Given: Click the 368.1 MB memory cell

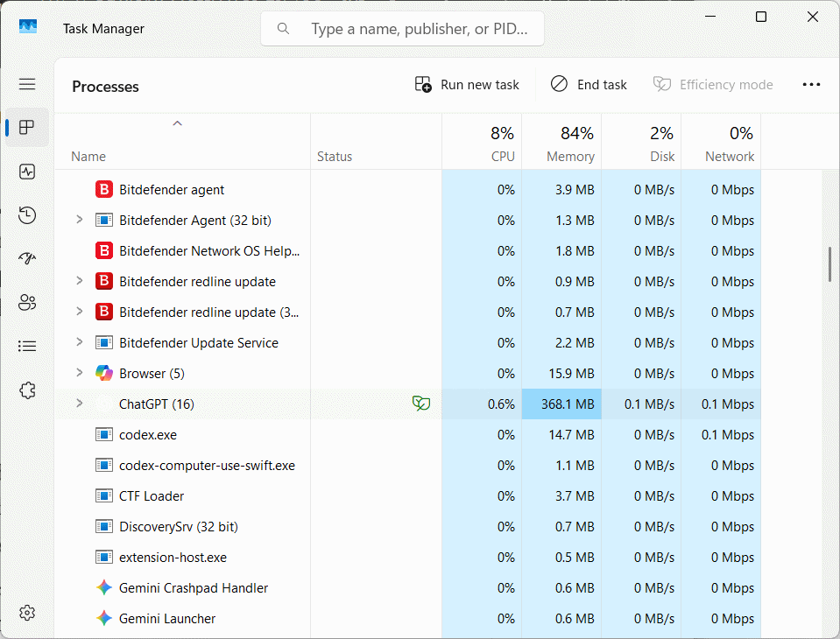Looking at the screenshot, I should click(561, 404).
